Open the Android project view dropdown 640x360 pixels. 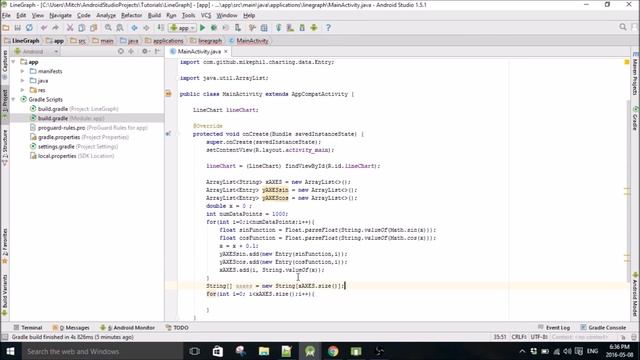[36, 51]
